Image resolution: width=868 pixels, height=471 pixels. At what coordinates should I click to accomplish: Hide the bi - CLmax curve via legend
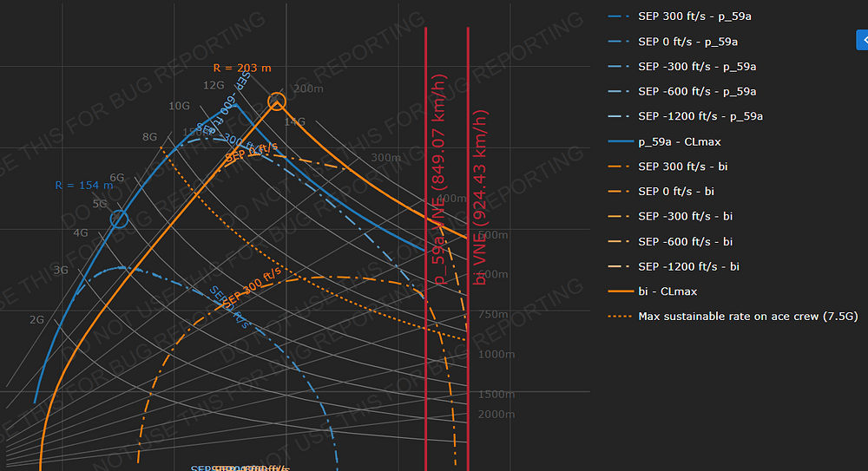coord(653,291)
